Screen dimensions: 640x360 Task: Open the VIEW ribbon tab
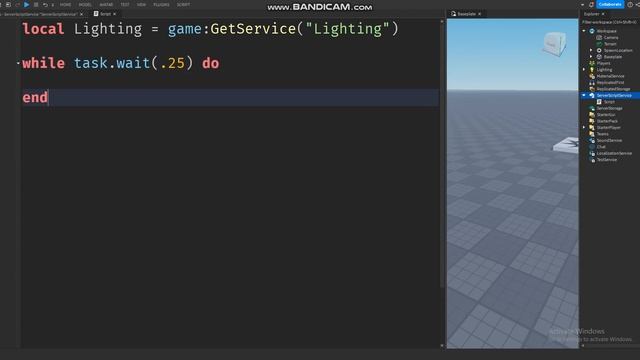pyautogui.click(x=141, y=4)
